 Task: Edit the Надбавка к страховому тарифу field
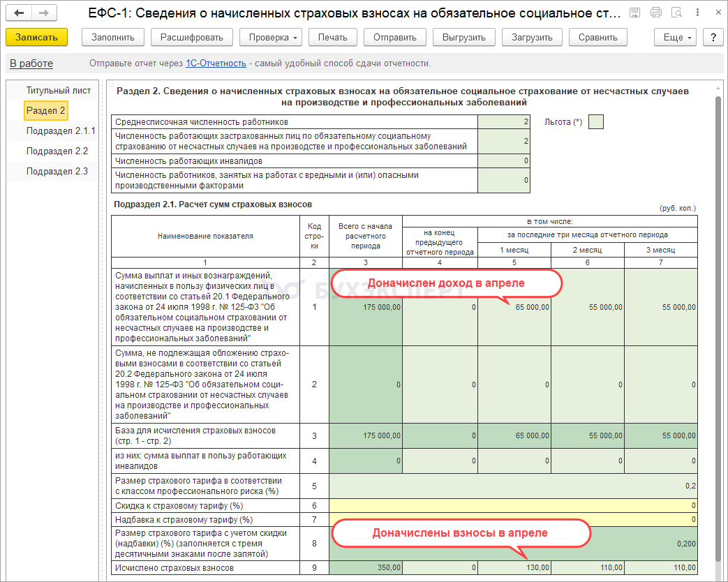tap(513, 519)
